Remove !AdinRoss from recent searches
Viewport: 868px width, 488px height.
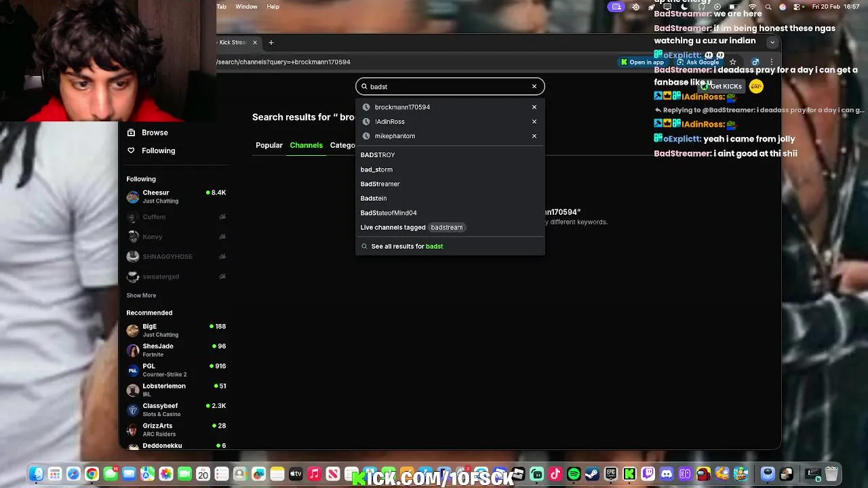click(534, 121)
